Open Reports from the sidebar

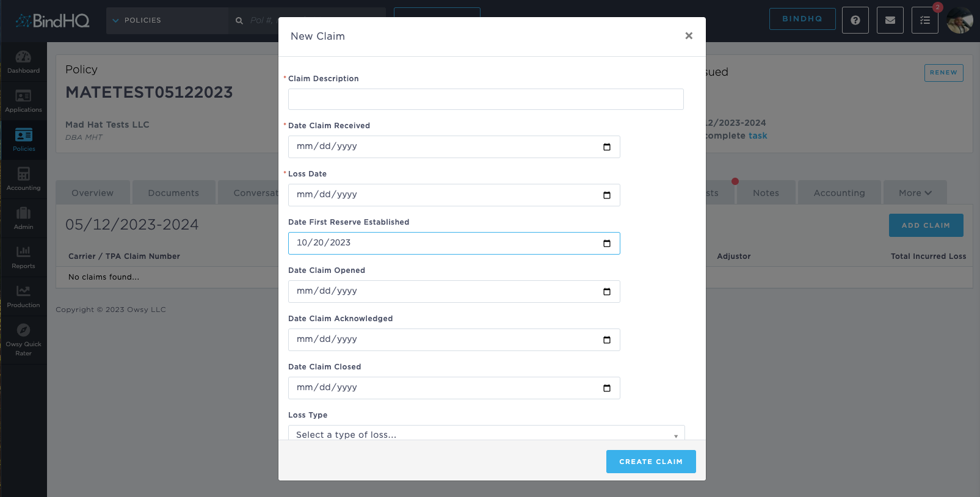[x=23, y=257]
